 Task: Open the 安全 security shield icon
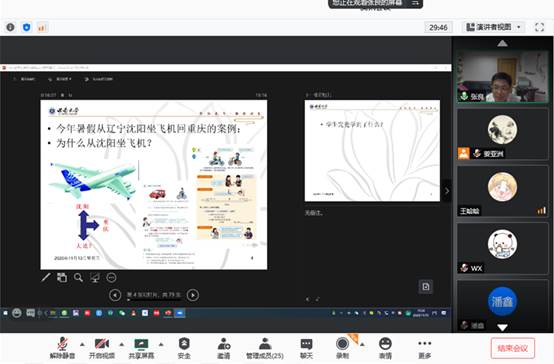[x=184, y=343]
